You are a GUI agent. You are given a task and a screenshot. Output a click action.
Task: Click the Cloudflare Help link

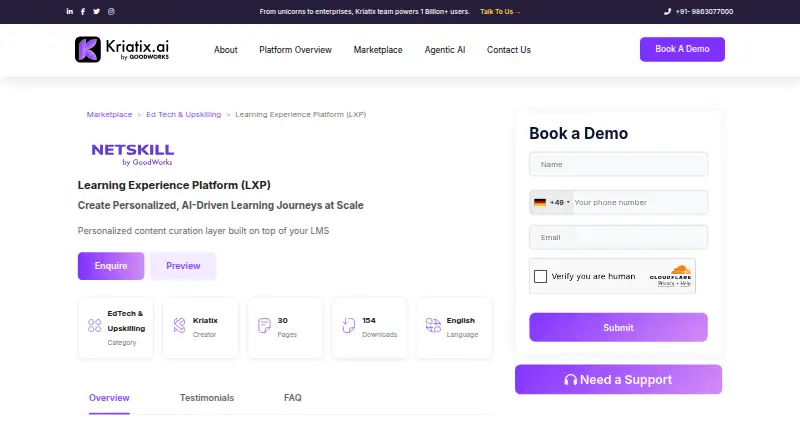686,283
